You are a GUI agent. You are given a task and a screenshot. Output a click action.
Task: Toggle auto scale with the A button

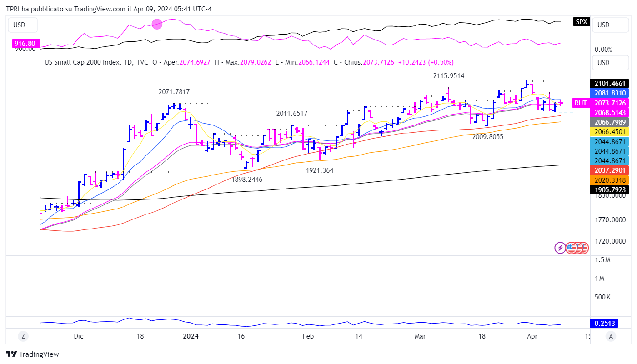(x=611, y=336)
